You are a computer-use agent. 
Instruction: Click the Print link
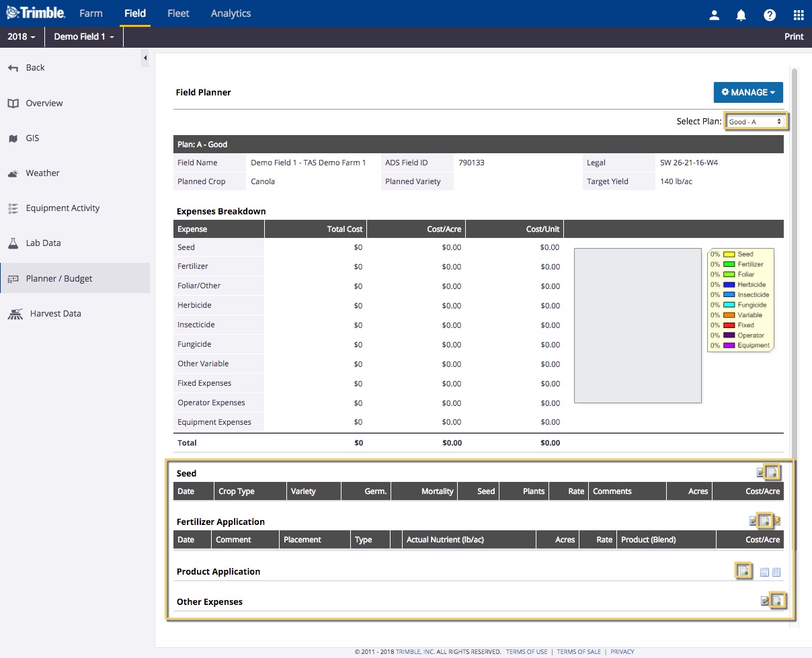tap(794, 37)
